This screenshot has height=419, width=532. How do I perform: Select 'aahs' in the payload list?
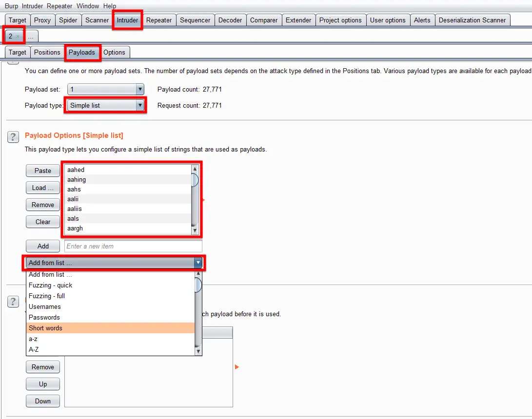(x=128, y=190)
